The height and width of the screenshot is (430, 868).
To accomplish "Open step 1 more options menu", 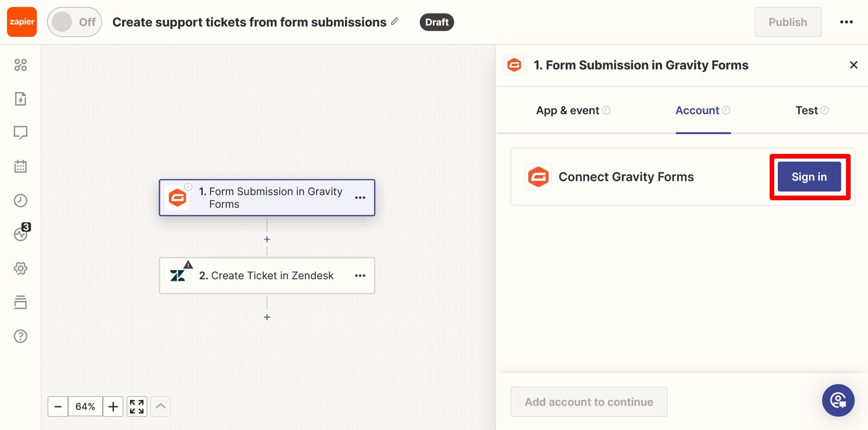I will (360, 198).
